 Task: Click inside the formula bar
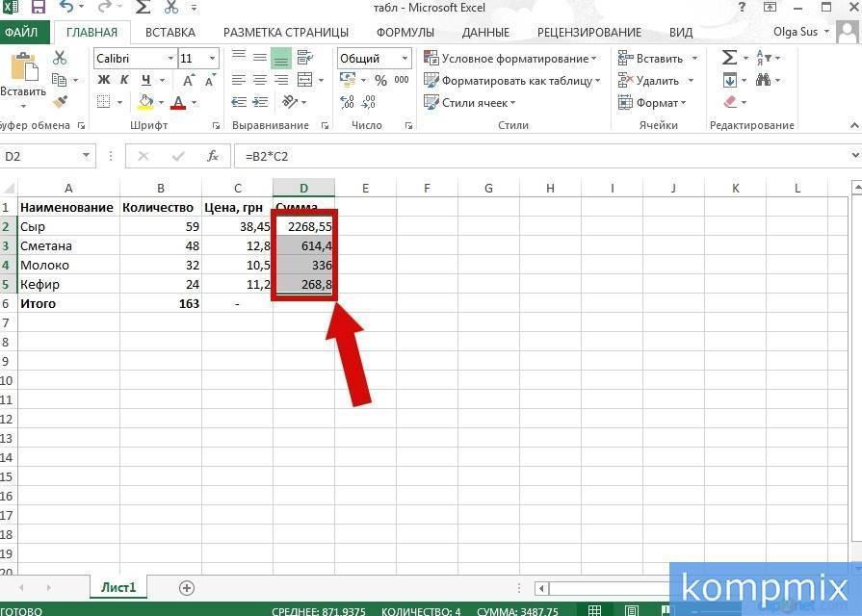tap(385, 156)
